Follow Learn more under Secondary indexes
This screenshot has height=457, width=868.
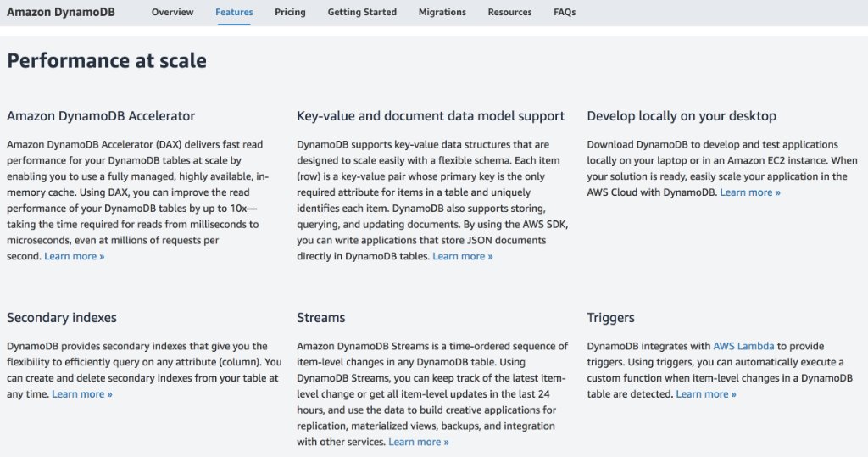[x=82, y=394]
